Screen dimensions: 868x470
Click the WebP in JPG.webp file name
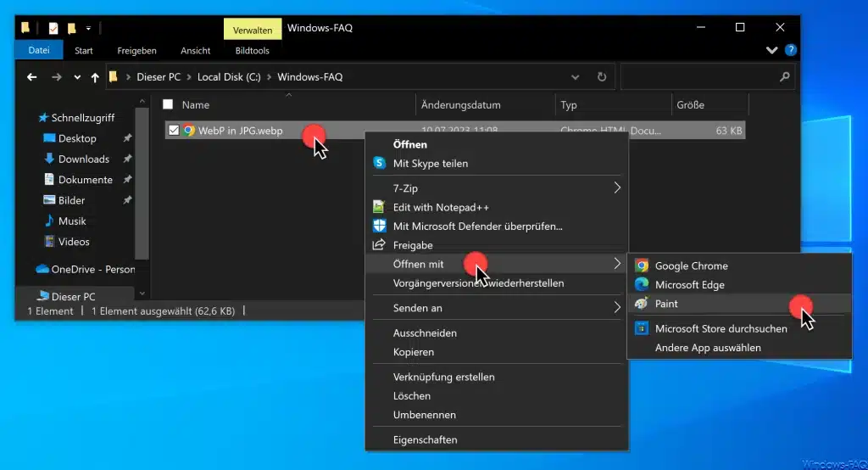tap(240, 131)
